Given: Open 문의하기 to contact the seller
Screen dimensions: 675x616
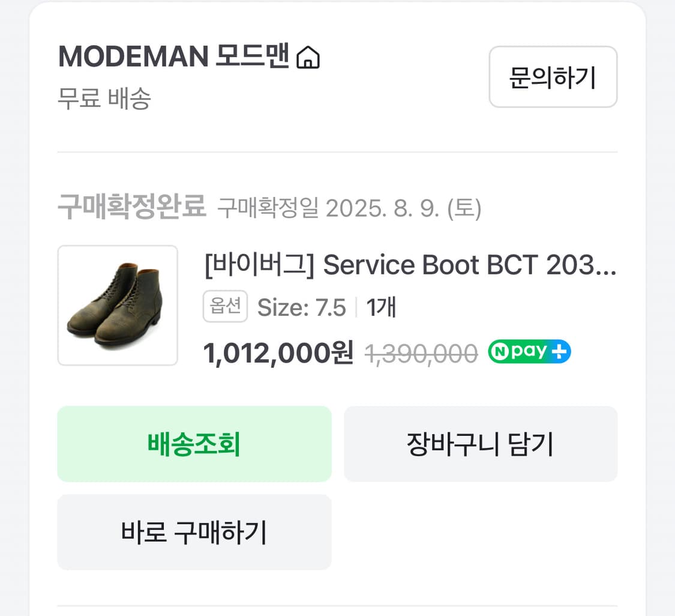Looking at the screenshot, I should (553, 77).
